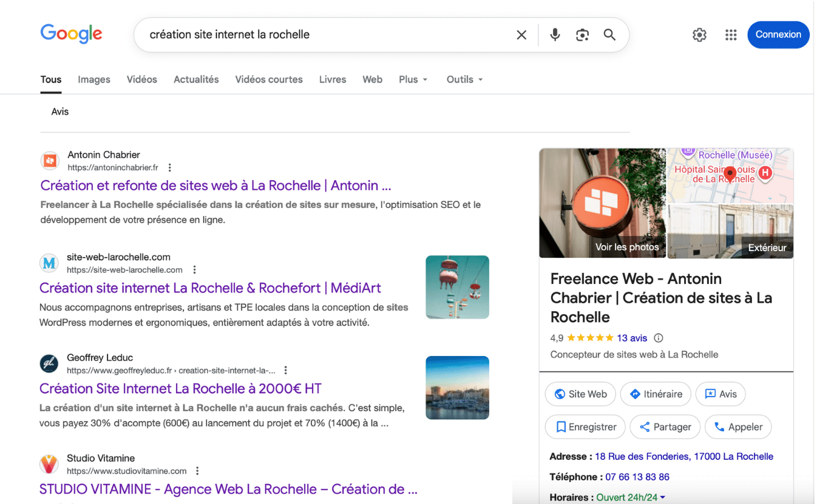Switch to the Actualités tab
817x504 pixels.
pyautogui.click(x=195, y=79)
